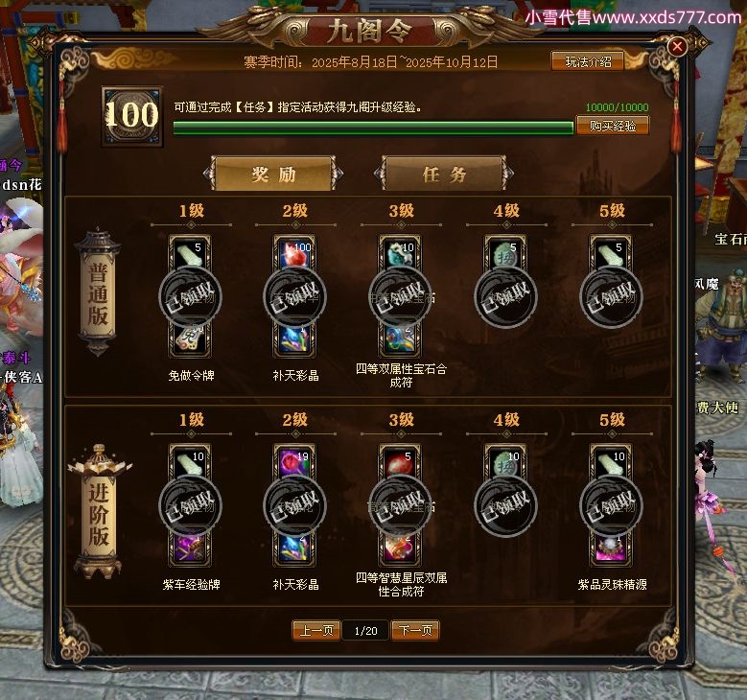
Task: Click the 补天彩晶 icon in 进阶版 row
Action: 294,548
